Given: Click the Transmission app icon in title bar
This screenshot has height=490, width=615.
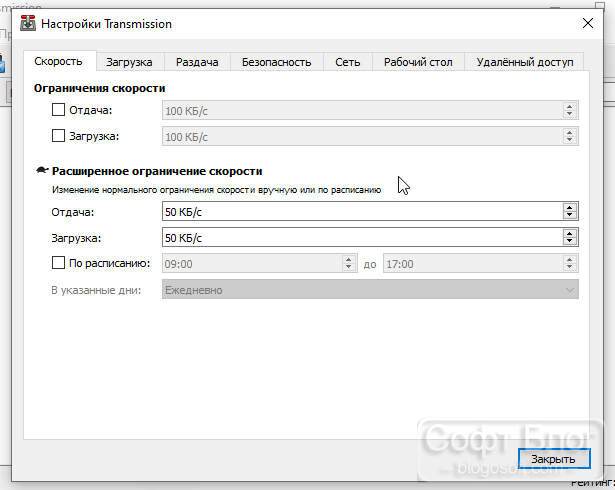Looking at the screenshot, I should 28,24.
